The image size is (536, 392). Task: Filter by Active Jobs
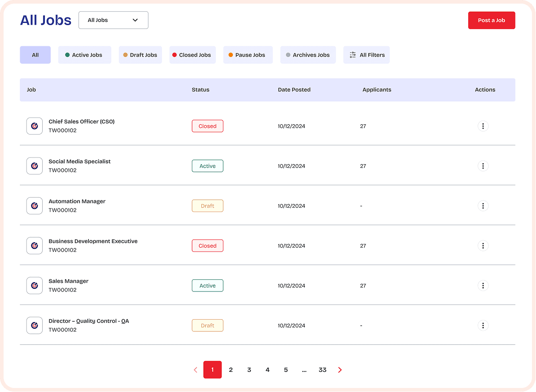pos(84,55)
